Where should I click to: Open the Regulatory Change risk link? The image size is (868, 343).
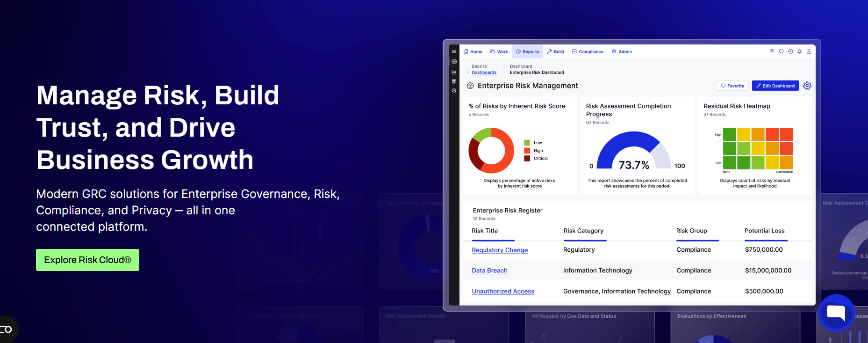tap(500, 250)
